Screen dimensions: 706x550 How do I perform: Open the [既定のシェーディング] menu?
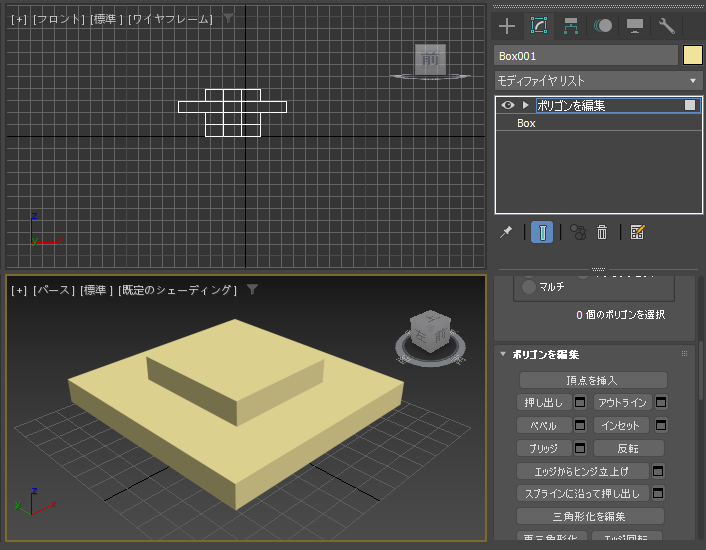pos(177,290)
